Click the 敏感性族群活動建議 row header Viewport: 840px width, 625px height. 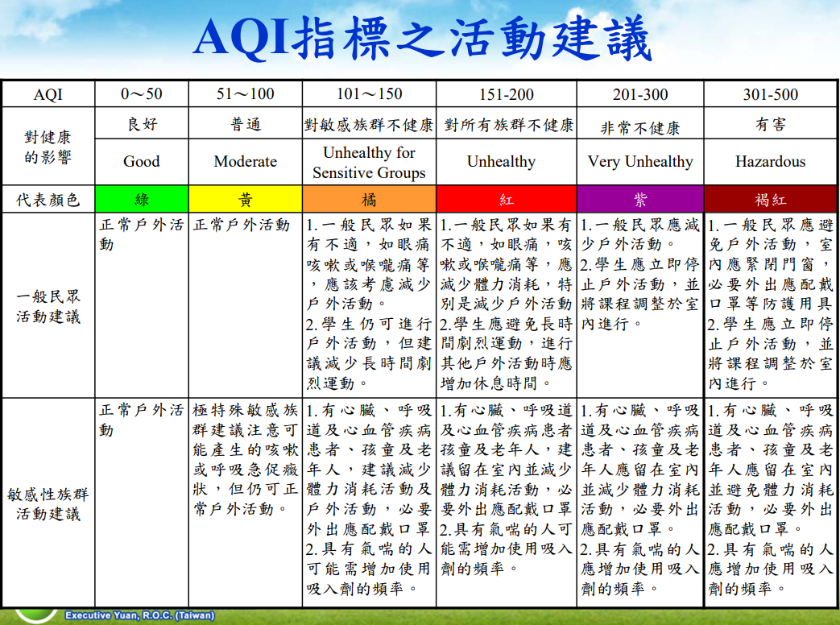click(x=48, y=503)
